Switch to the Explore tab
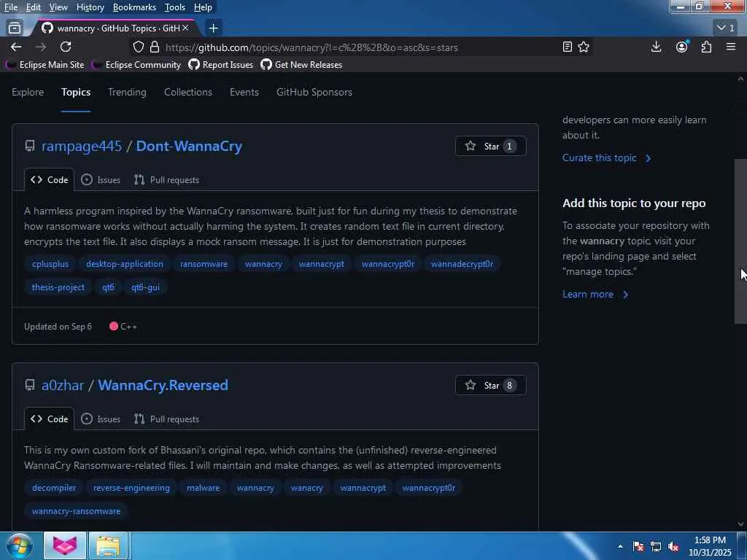Image resolution: width=747 pixels, height=560 pixels. point(28,92)
